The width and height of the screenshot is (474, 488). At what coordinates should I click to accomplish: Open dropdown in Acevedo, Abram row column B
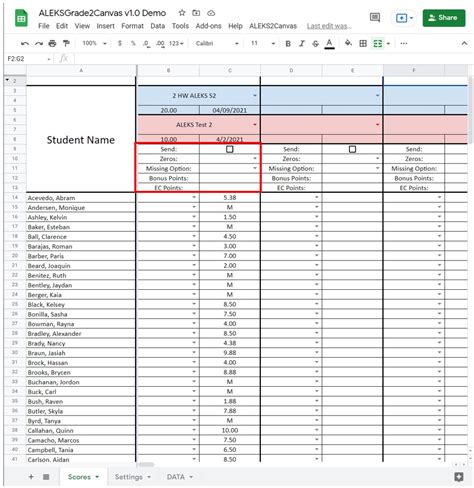click(x=194, y=197)
